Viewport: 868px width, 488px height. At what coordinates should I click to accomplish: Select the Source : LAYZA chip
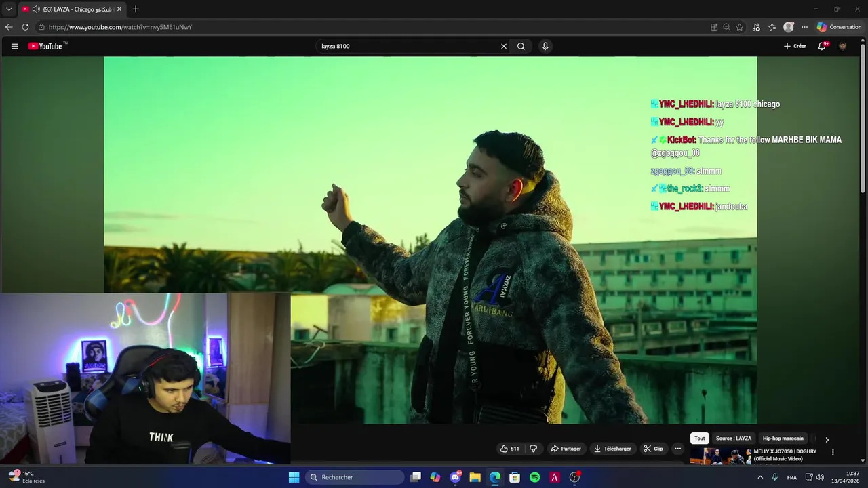(734, 439)
